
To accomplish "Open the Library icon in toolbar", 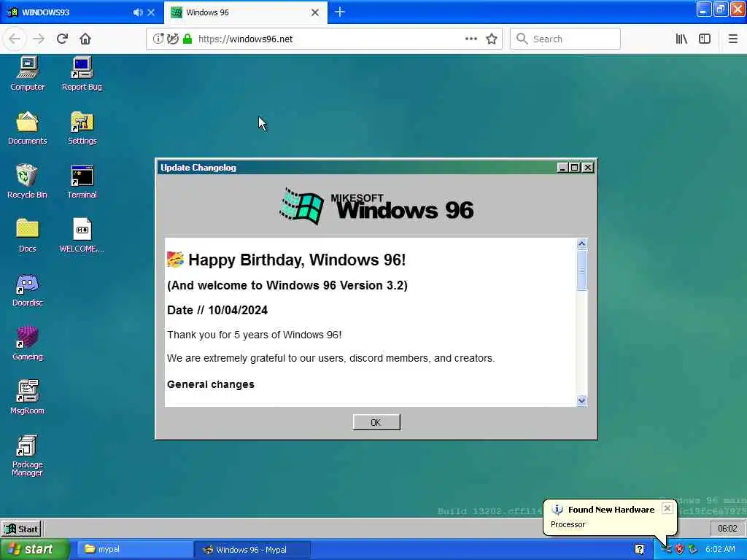I will click(681, 39).
